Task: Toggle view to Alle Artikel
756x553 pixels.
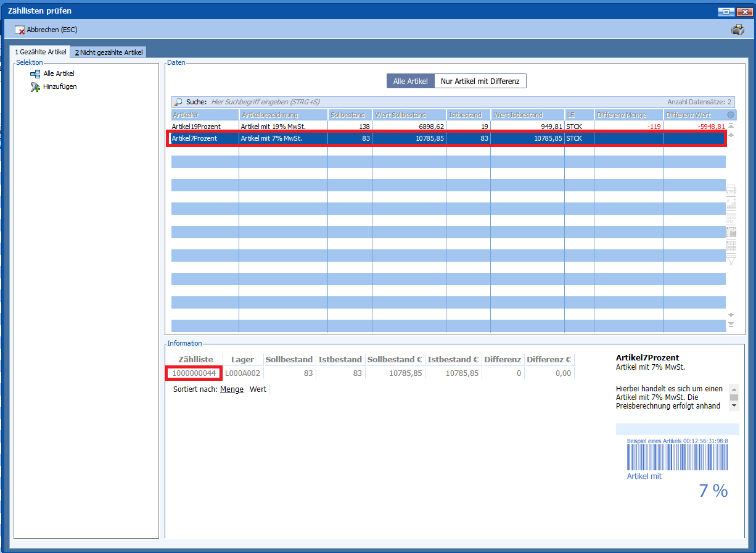Action: pos(410,81)
